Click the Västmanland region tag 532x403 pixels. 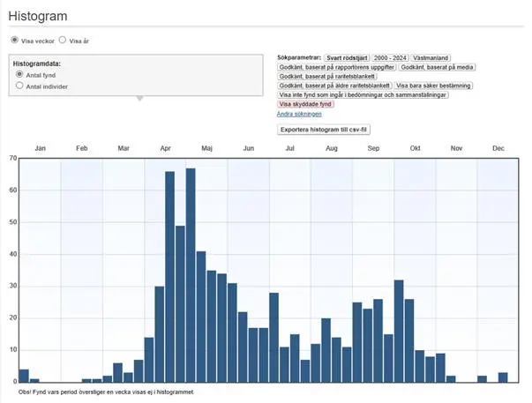click(431, 57)
